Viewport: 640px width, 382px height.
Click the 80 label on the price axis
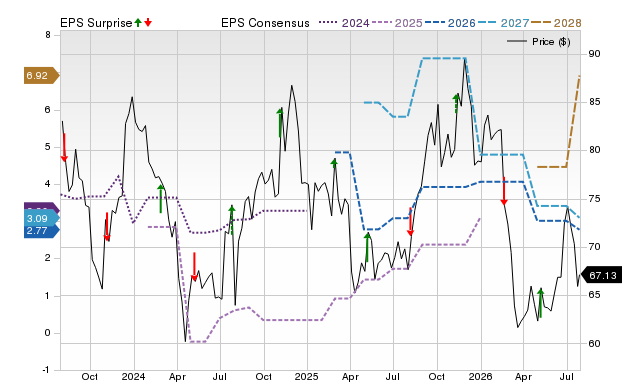point(594,150)
